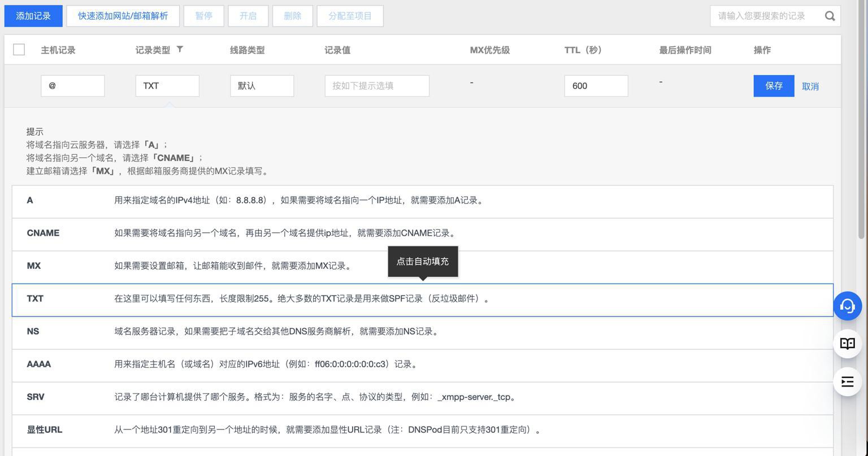Click the 删除 button
Screen dimensions: 868x456
tap(292, 16)
